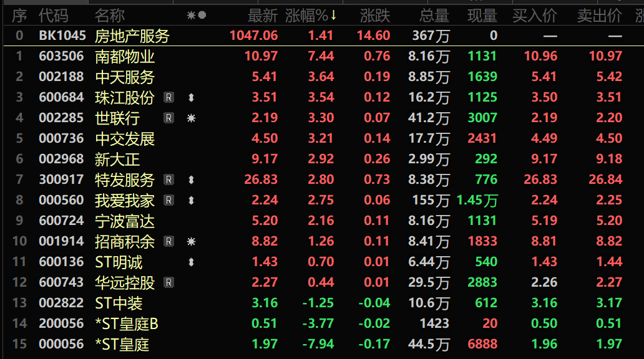
Task: Click stock code 603506
Action: (61, 56)
